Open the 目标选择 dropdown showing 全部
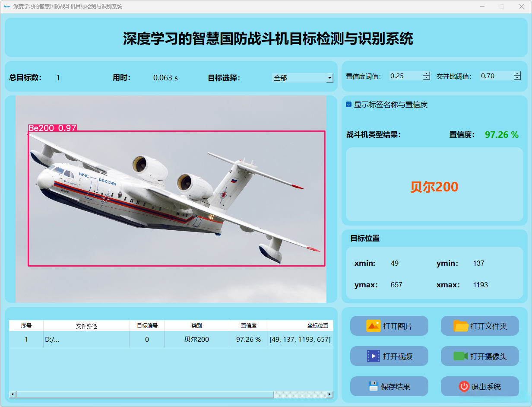The height and width of the screenshot is (407, 532). point(302,78)
